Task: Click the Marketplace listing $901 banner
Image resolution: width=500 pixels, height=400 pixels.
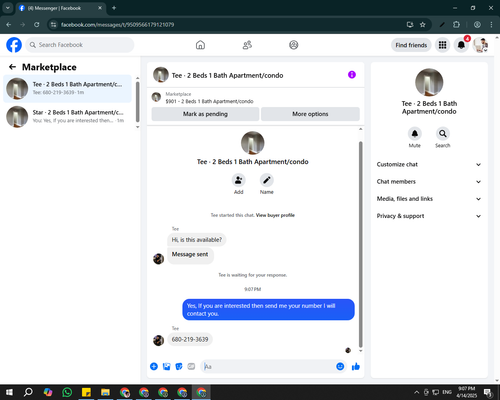Action: tap(256, 98)
